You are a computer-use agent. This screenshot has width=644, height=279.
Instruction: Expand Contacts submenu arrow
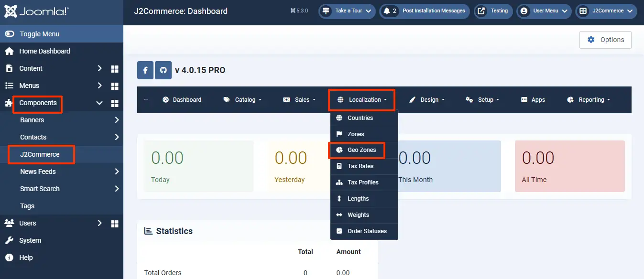[117, 137]
